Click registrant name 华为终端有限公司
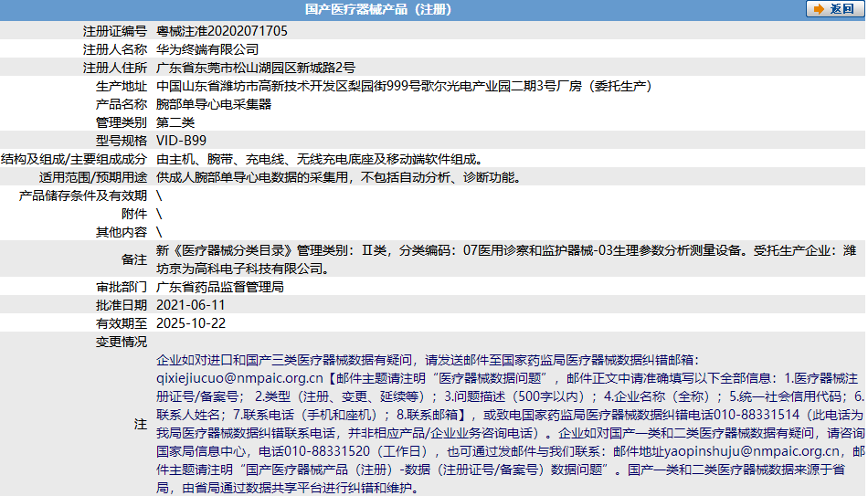Screen dimensions: 868x496 click(x=207, y=48)
